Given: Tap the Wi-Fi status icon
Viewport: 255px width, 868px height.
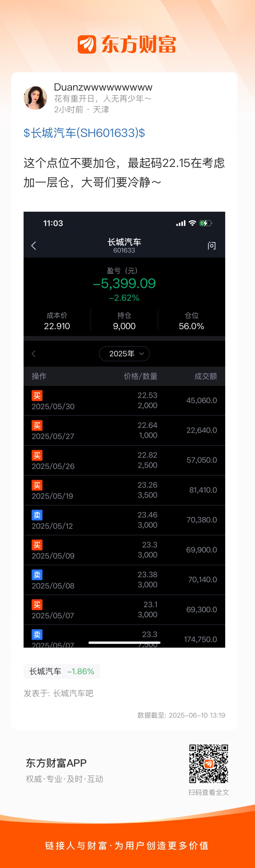Looking at the screenshot, I should click(192, 223).
